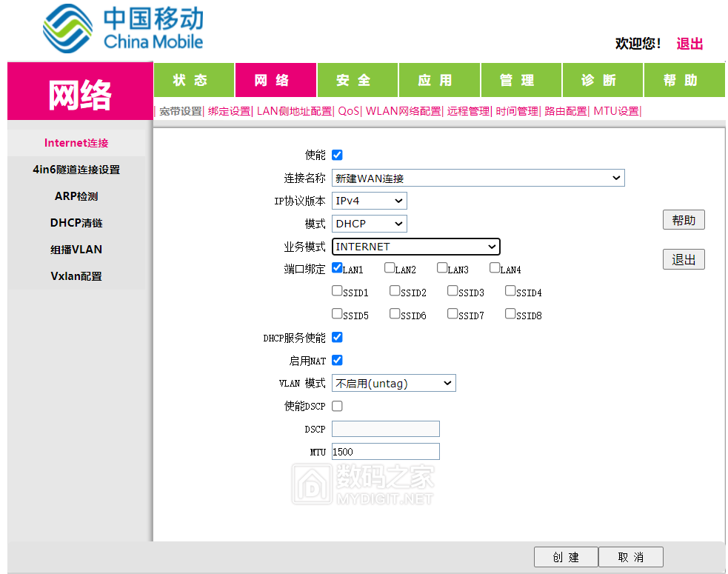Disable the DHCP服务使能 checkbox
Image resolution: width=728 pixels, height=574 pixels.
337,337
